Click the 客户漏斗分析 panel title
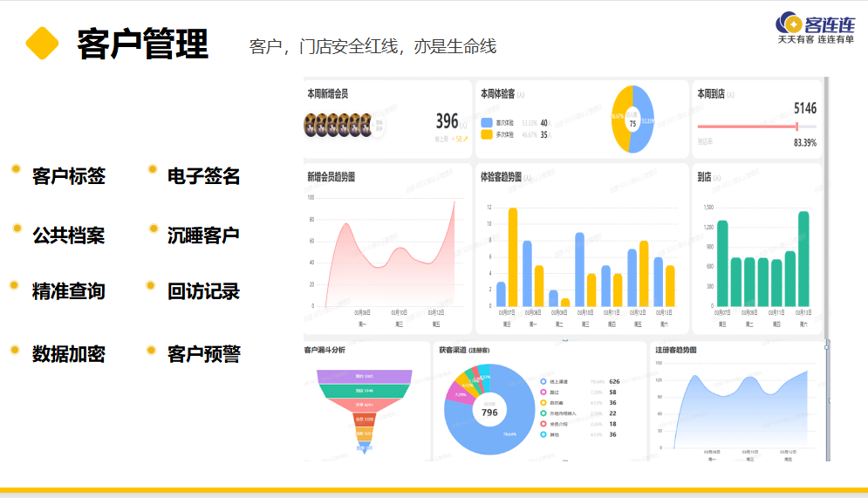 pos(325,350)
